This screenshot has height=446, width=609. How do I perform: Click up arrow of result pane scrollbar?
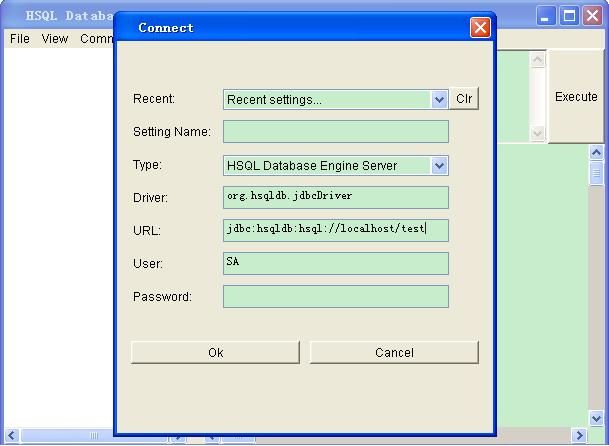tap(596, 152)
